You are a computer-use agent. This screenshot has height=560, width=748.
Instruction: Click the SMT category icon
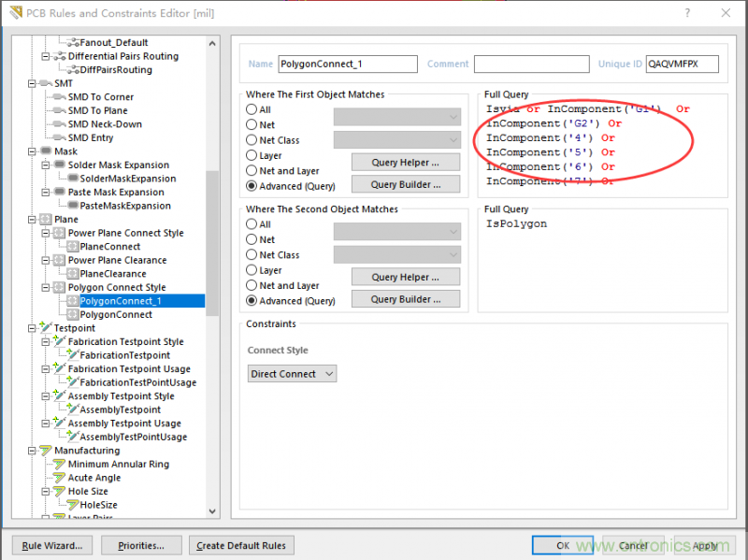45,83
